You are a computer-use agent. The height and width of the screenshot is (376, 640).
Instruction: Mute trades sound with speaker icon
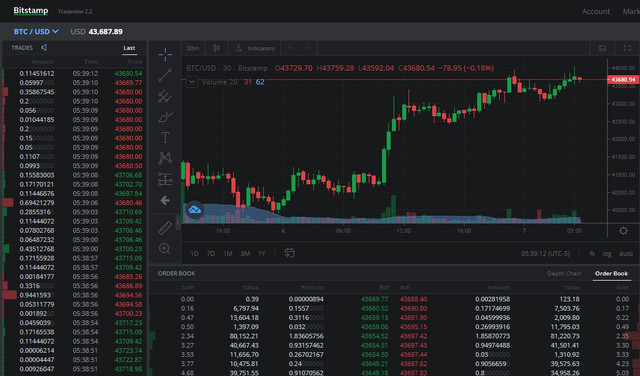click(x=44, y=48)
